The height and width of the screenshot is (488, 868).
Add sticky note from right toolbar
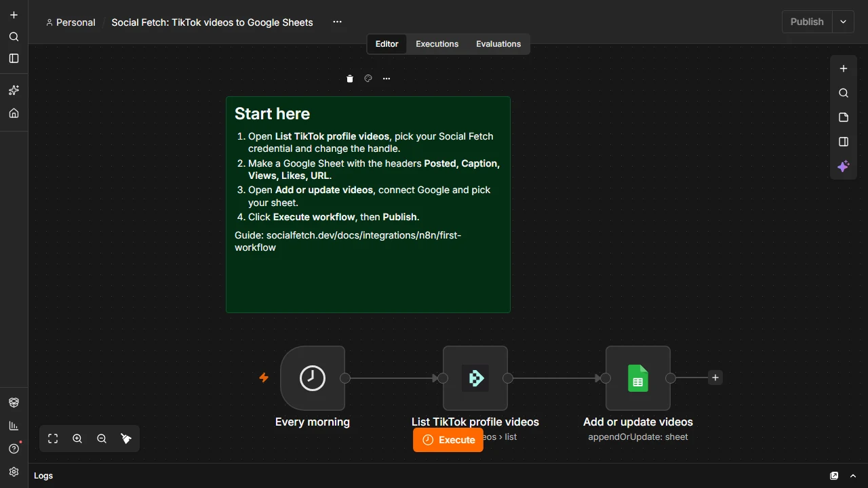844,117
